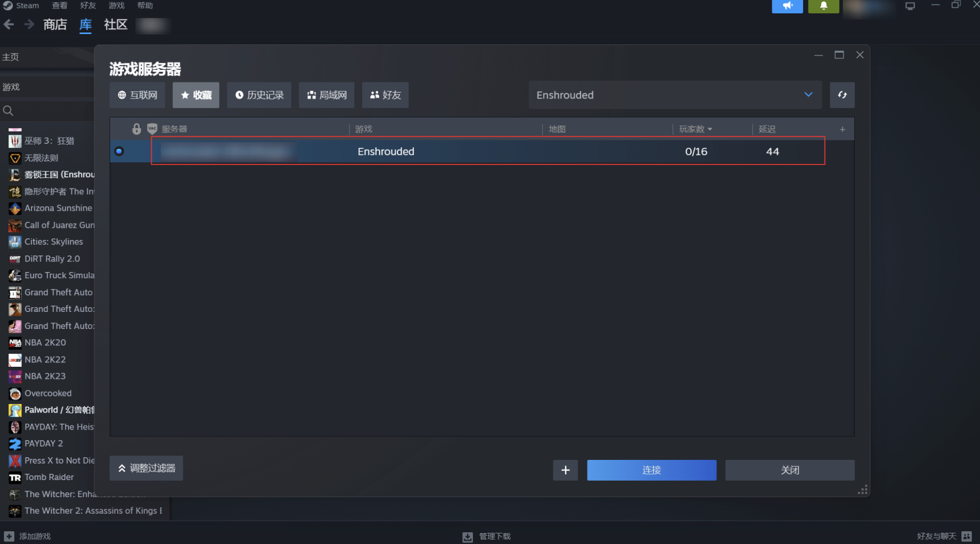The width and height of the screenshot is (980, 544).
Task: Add a server with the plus button
Action: (565, 470)
